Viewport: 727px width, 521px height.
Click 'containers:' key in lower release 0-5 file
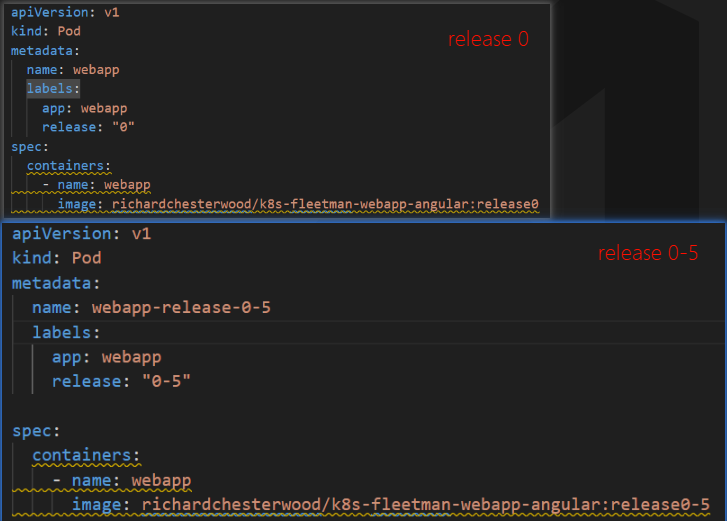click(x=86, y=455)
